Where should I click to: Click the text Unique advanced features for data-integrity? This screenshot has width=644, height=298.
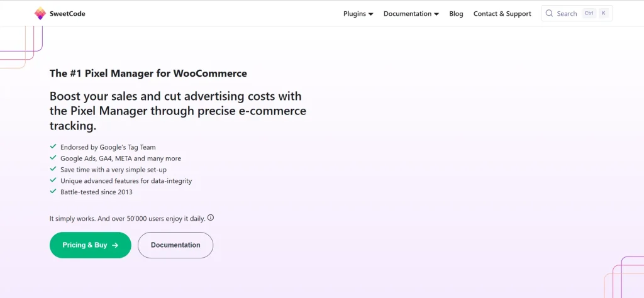point(126,180)
